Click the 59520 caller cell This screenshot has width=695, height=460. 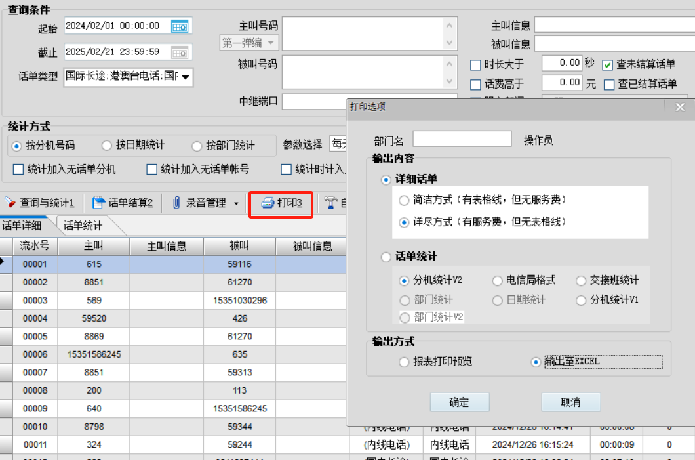pos(94,319)
